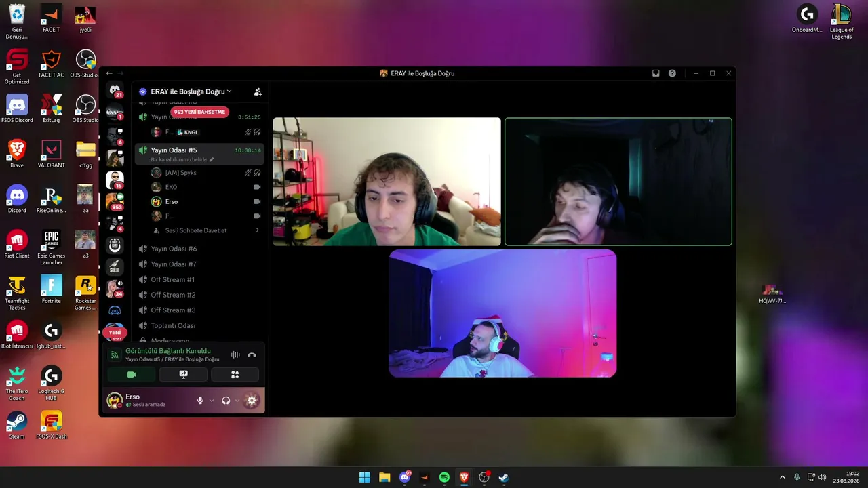Open the server with the 15 badge
Screen dimensions: 868x488
click(115, 180)
